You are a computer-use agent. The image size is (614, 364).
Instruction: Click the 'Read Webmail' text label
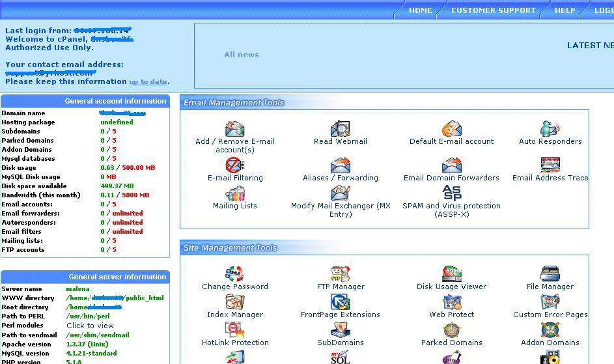[x=341, y=141]
